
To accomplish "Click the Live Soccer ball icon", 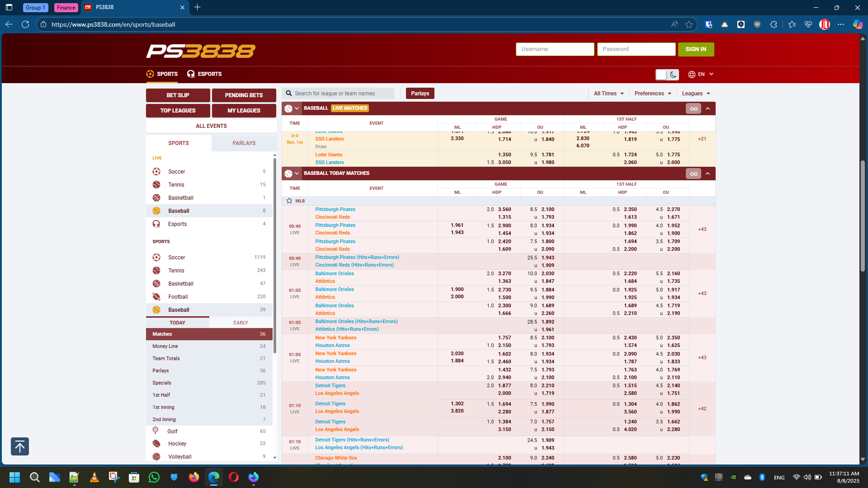I will pos(156,172).
